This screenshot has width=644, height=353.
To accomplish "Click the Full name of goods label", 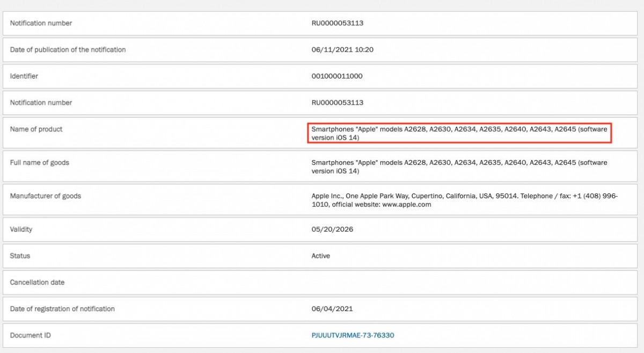I will coord(40,163).
